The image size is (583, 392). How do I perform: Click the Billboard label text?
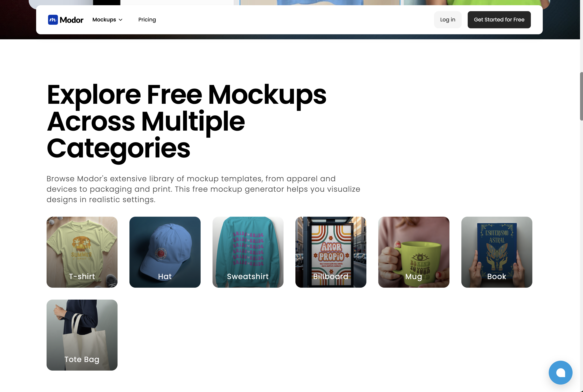coord(331,276)
